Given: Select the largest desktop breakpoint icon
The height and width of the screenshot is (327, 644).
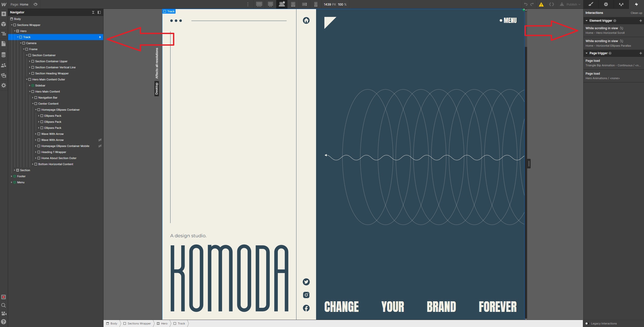Looking at the screenshot, I should click(259, 4).
